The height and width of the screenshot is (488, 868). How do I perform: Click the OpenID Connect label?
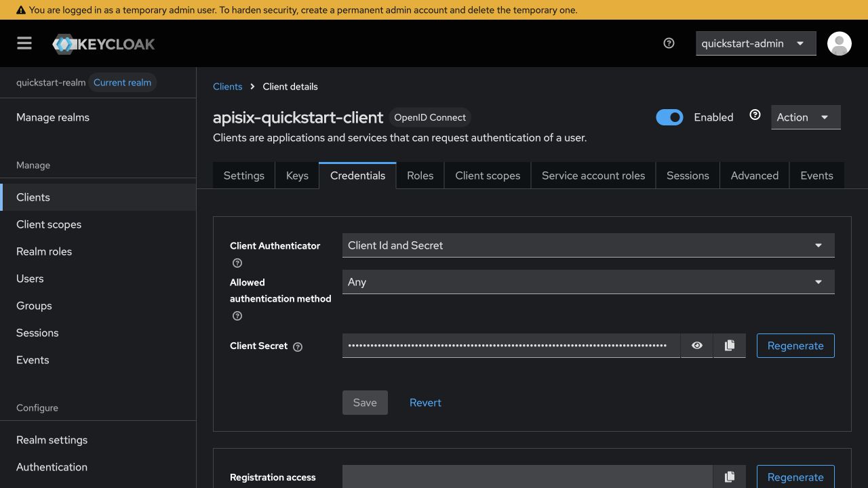coord(430,117)
